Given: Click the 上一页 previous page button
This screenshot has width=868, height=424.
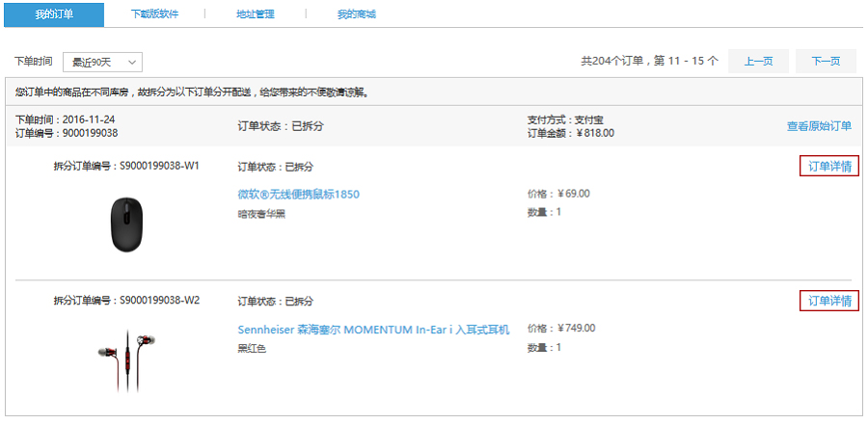Looking at the screenshot, I should point(758,61).
